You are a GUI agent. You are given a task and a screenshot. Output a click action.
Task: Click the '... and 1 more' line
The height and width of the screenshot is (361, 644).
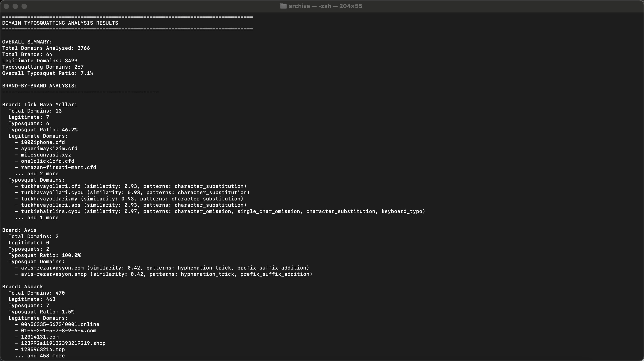[x=37, y=217]
